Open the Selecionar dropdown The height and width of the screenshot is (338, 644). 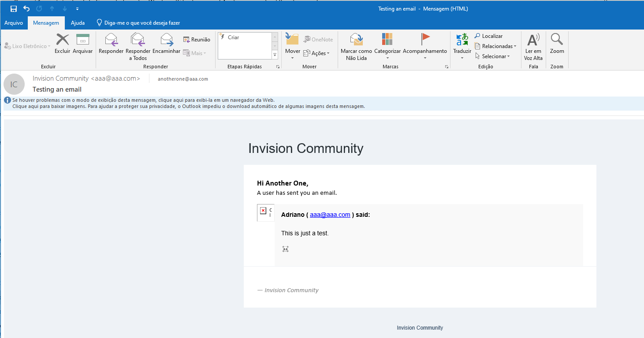tap(492, 56)
